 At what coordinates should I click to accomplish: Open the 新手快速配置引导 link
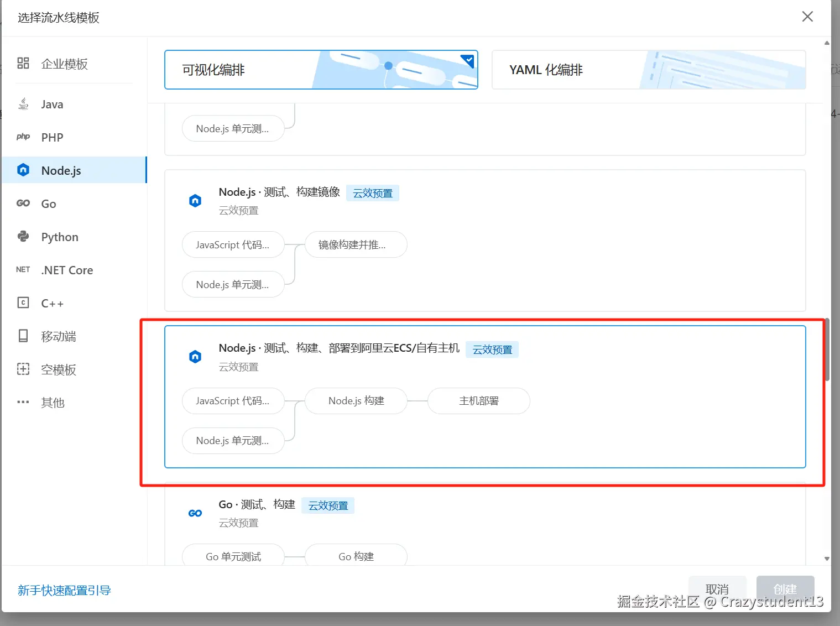pyautogui.click(x=64, y=590)
